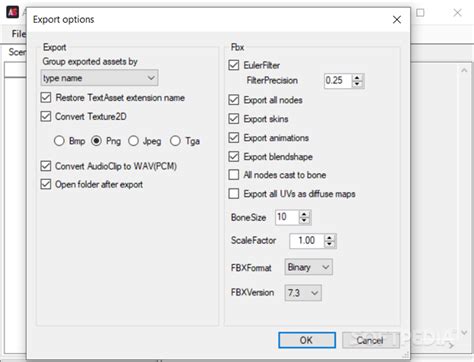Click the BoneSize value field
The width and height of the screenshot is (474, 362).
287,217
